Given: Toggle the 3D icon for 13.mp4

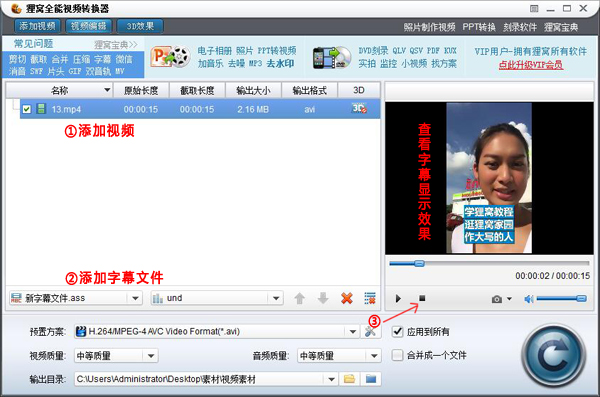Looking at the screenshot, I should [x=359, y=109].
